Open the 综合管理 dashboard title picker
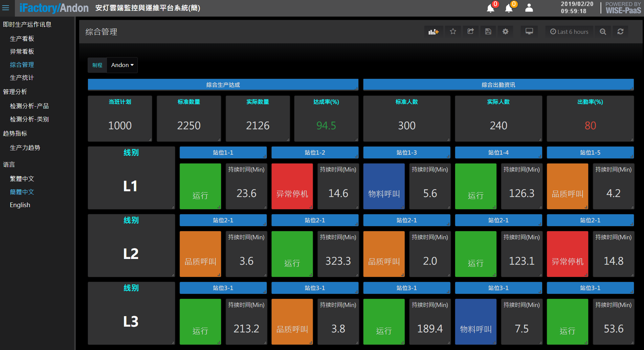The height and width of the screenshot is (350, 644). 101,32
